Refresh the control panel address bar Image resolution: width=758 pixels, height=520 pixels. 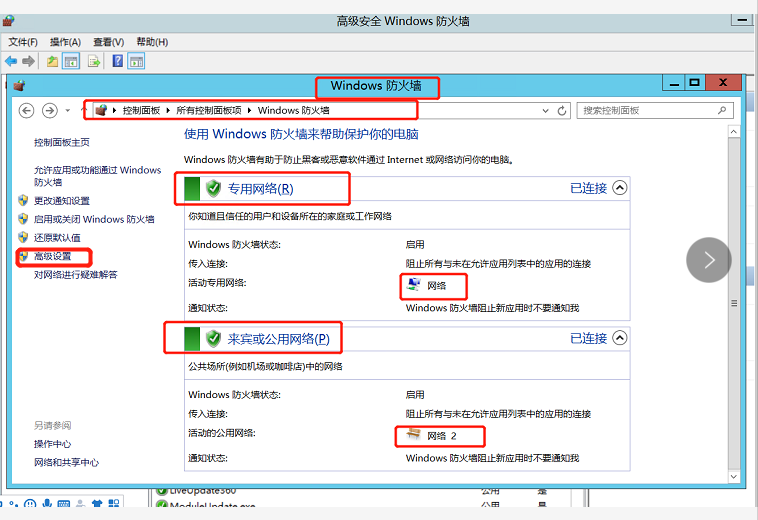click(x=562, y=111)
